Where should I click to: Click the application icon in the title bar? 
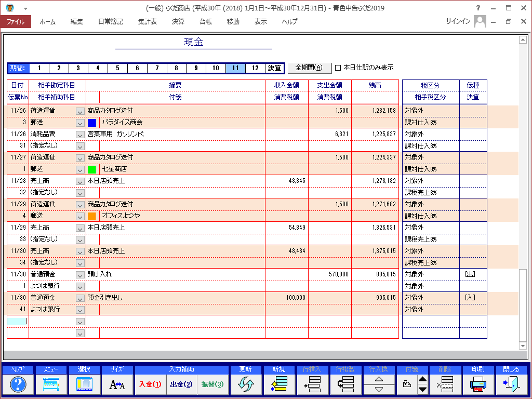pyautogui.click(x=10, y=7)
